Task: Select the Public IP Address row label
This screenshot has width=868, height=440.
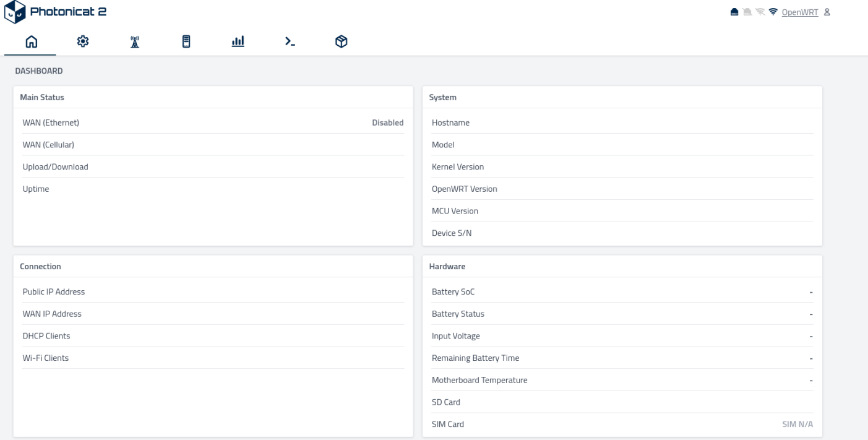Action: click(x=54, y=291)
